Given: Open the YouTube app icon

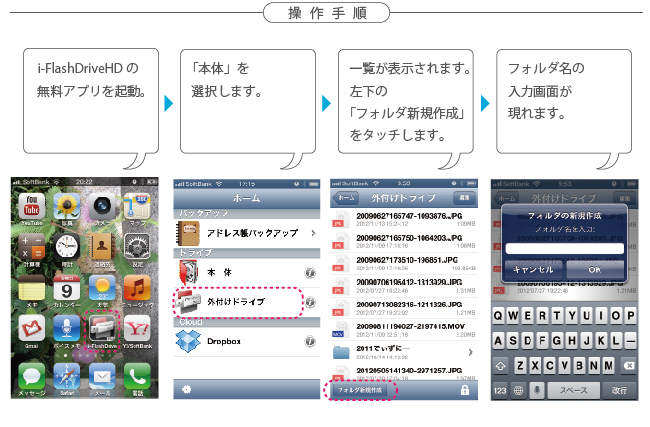Looking at the screenshot, I should tap(32, 205).
